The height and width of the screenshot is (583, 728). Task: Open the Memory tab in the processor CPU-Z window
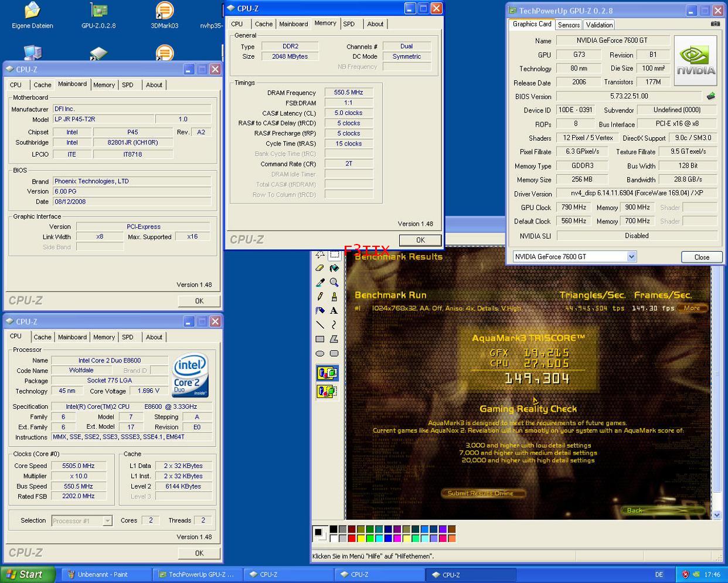(x=104, y=337)
